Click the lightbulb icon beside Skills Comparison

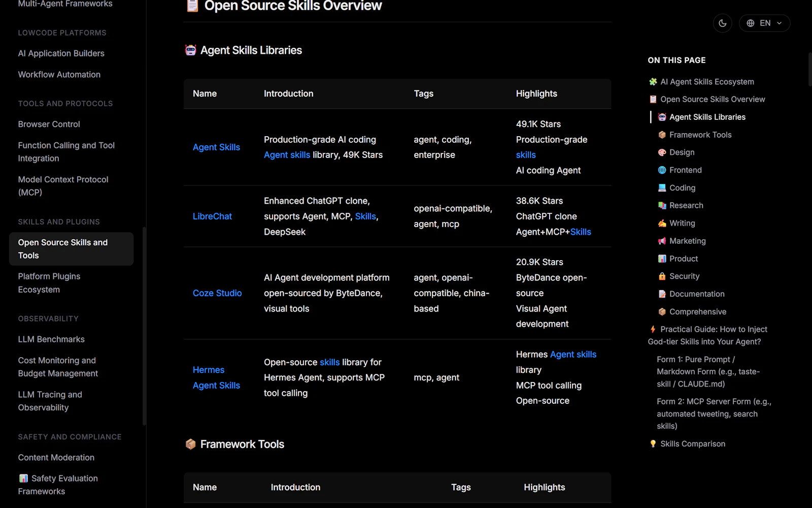pyautogui.click(x=653, y=444)
